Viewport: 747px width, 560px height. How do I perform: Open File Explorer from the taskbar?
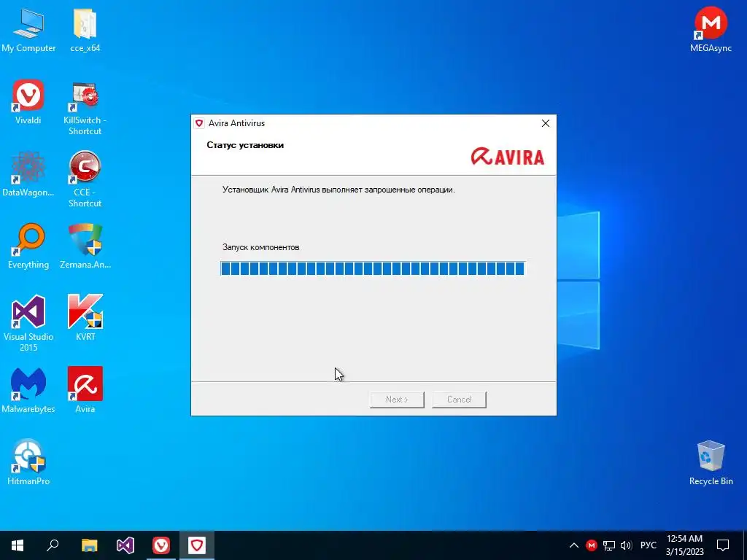89,545
